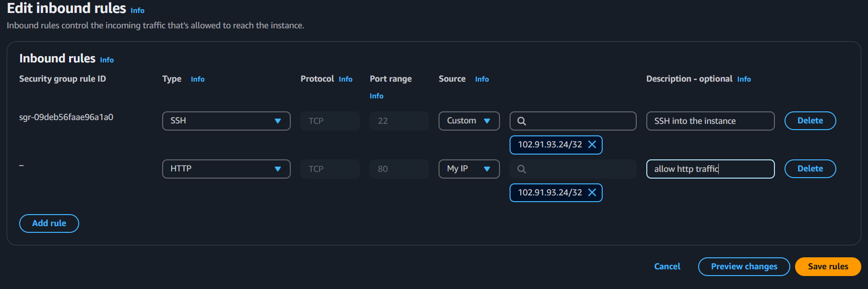This screenshot has width=868, height=289.
Task: Click the 'SSH into the instance' description field
Action: pos(710,121)
